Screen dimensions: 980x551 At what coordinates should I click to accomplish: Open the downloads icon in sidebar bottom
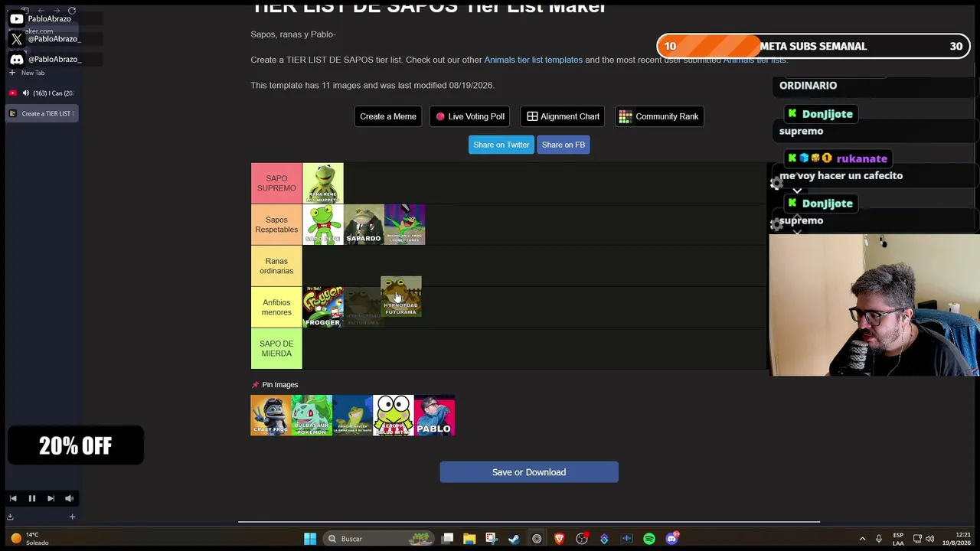coord(10,517)
